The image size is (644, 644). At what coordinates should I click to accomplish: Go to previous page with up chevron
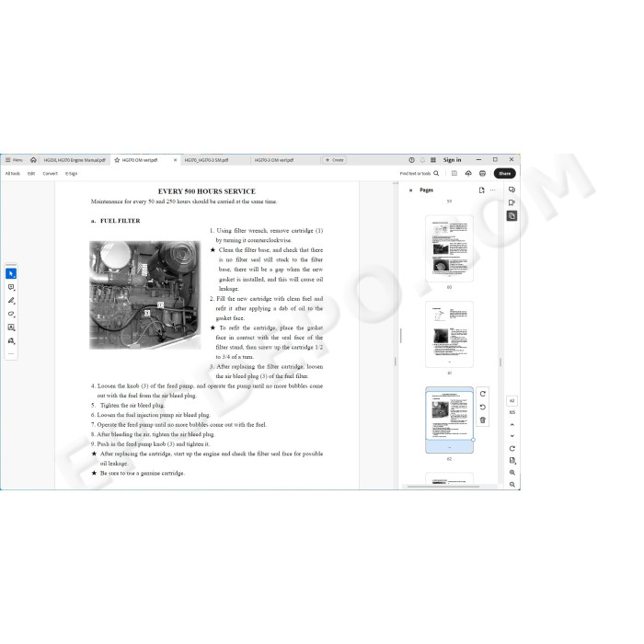click(x=512, y=425)
